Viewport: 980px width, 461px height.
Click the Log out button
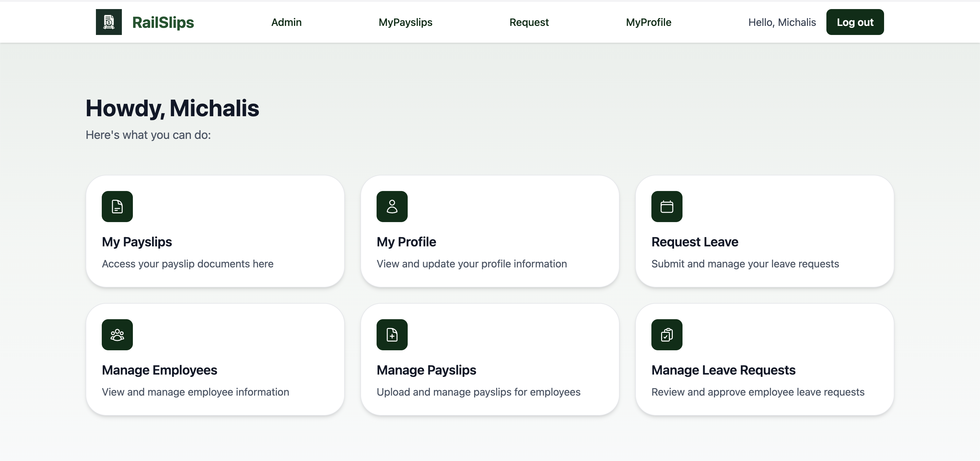pyautogui.click(x=855, y=22)
